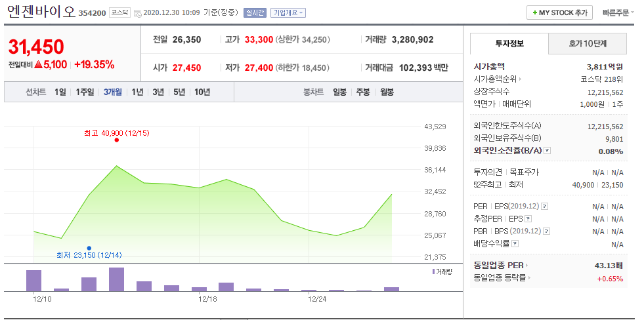Viewport: 644px width, 320px height.
Task: Click the 상한가 34,250 text
Action: click(x=303, y=39)
